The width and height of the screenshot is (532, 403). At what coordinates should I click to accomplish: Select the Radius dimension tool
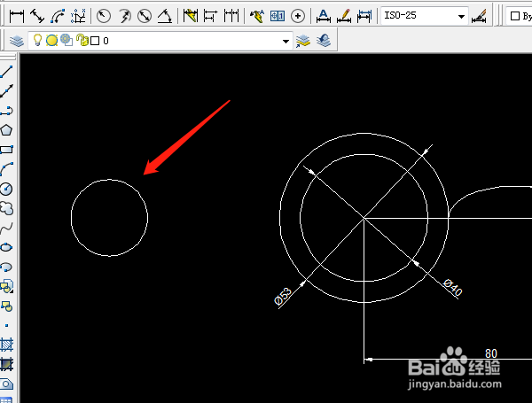point(104,16)
